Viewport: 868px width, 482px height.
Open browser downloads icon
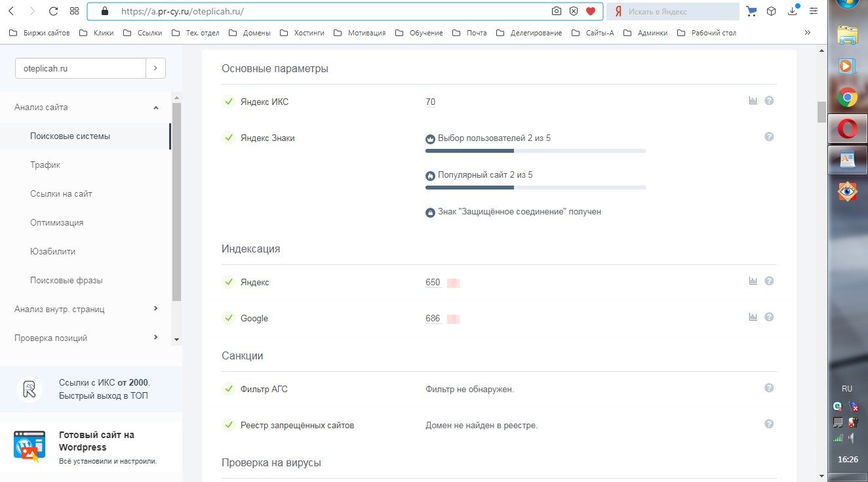(793, 10)
